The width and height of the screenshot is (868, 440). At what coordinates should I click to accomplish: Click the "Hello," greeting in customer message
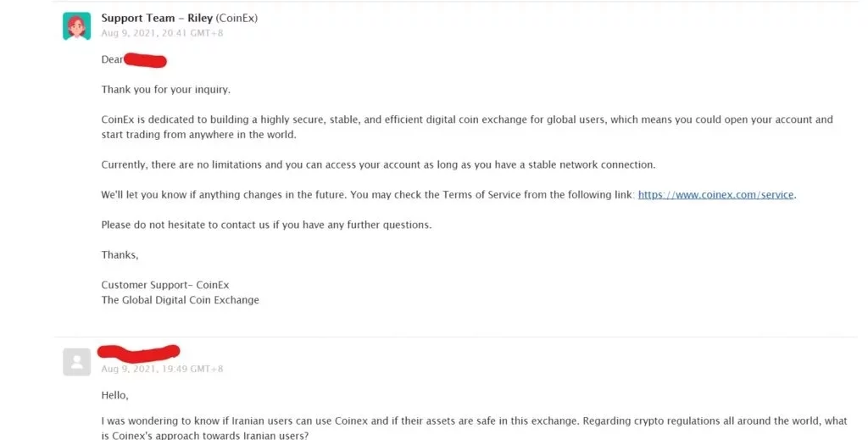click(115, 394)
